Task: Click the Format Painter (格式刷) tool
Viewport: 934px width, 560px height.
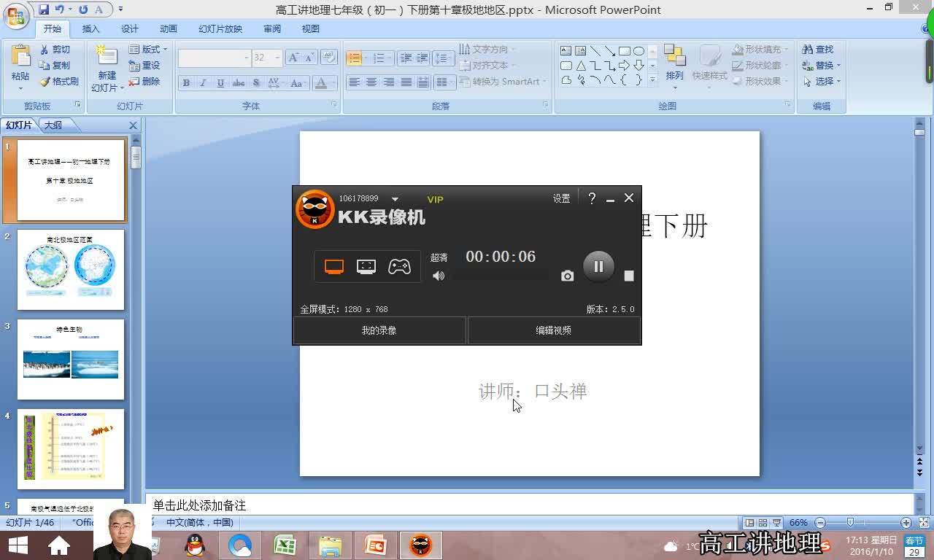Action: point(59,82)
